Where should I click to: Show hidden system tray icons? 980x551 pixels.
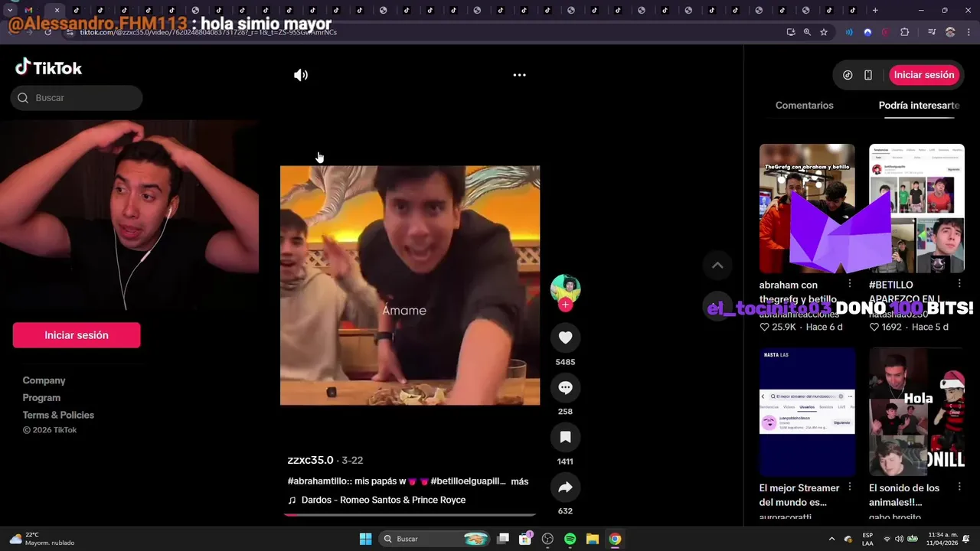click(832, 539)
